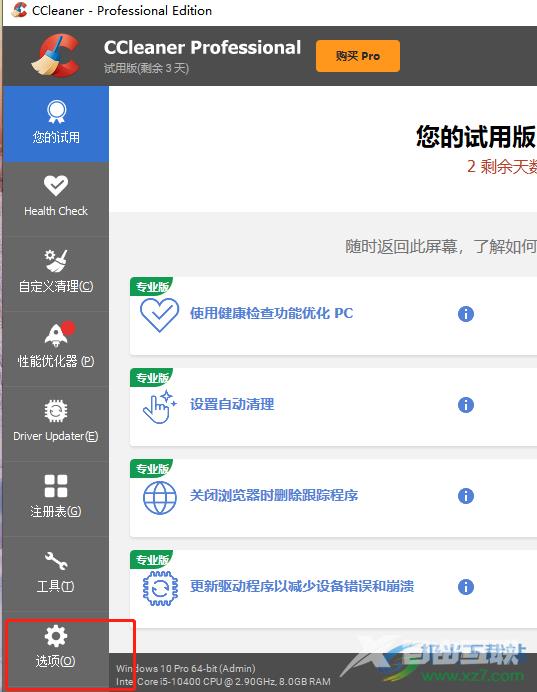
Task: Open 注册表(G) registry section
Action: 56,499
